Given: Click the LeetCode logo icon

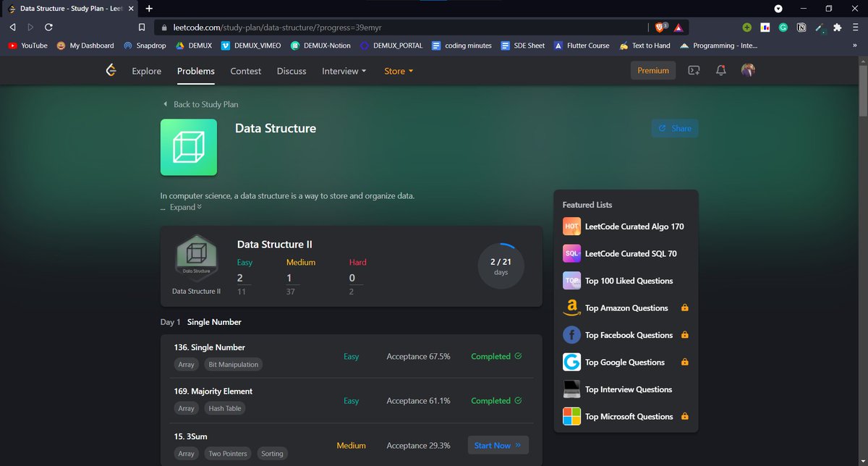Looking at the screenshot, I should (111, 70).
